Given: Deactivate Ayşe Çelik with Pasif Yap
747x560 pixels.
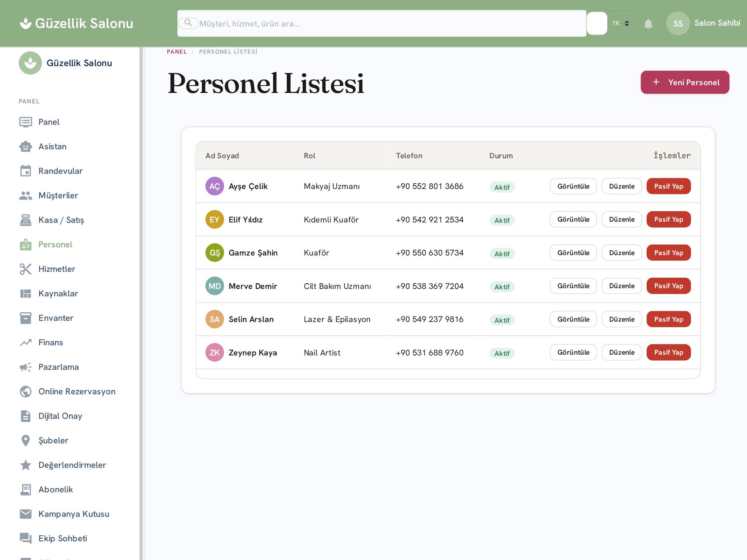Looking at the screenshot, I should click(x=668, y=186).
